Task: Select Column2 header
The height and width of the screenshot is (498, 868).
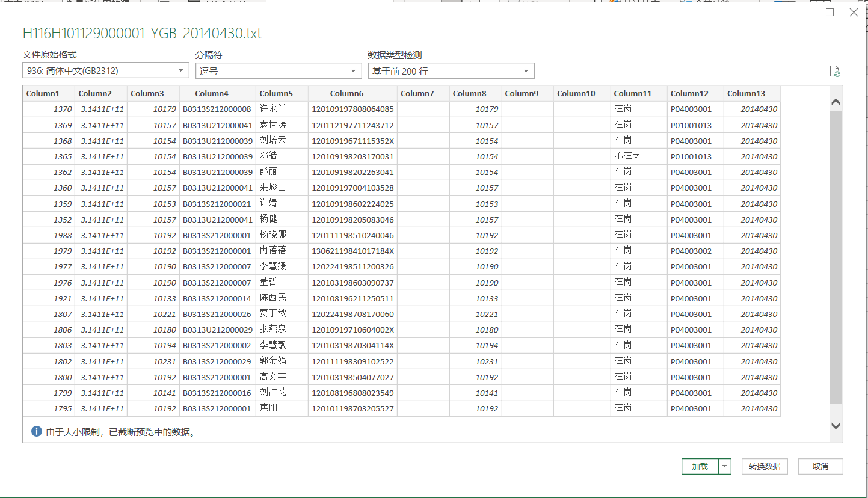Action: tap(101, 93)
